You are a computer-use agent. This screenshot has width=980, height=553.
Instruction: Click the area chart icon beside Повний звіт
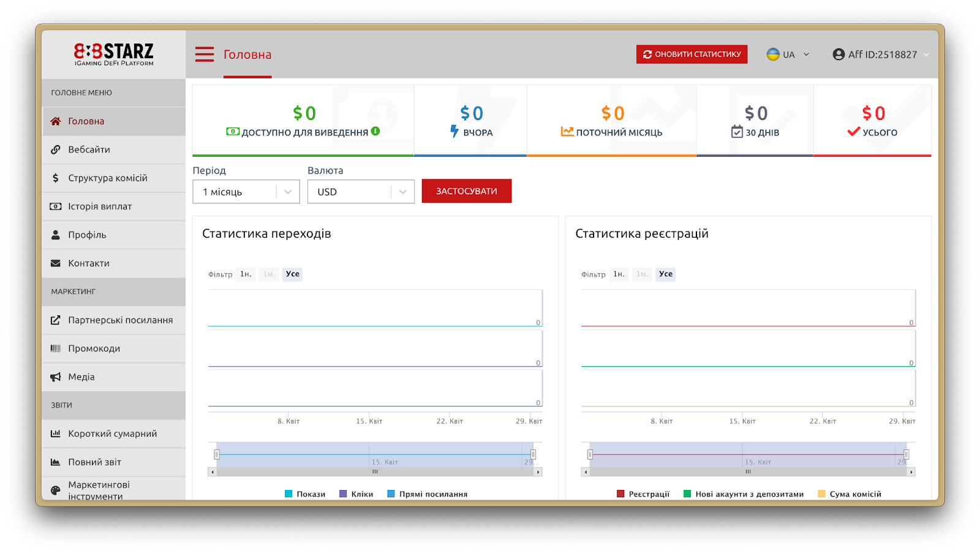coord(56,462)
